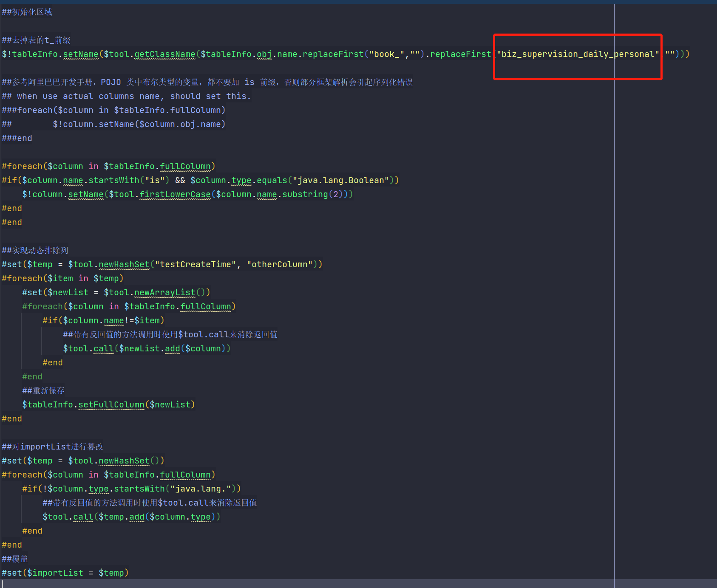Click 'startsWith("is")' in the #if line
This screenshot has width=717, height=588.
click(129, 180)
